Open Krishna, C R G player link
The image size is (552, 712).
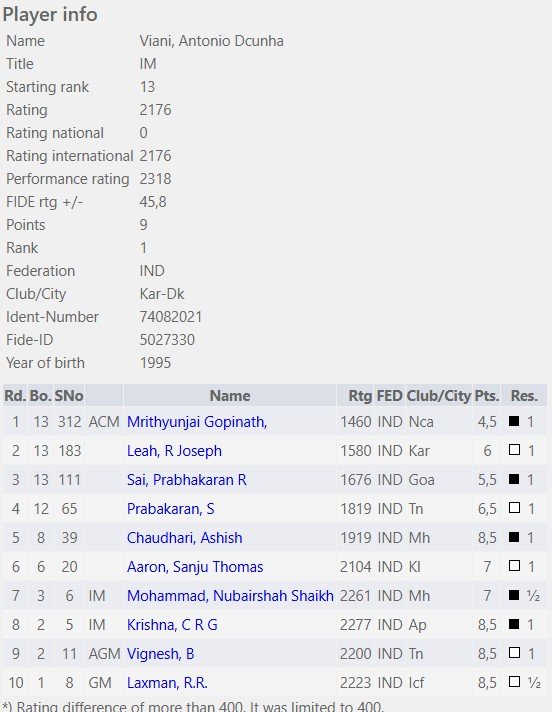[x=172, y=625]
